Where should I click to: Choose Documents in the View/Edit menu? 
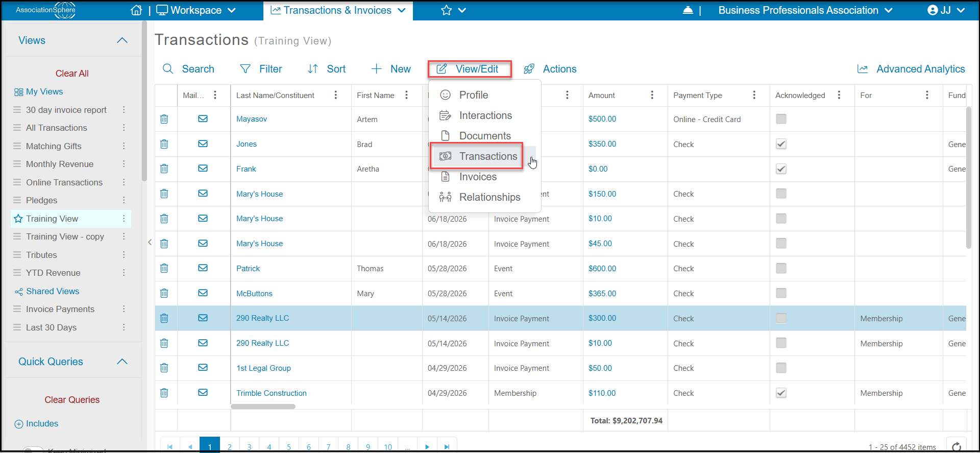click(485, 136)
